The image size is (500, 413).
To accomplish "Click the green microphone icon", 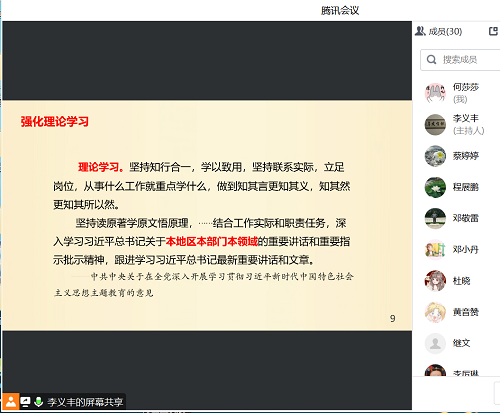I will point(39,402).
